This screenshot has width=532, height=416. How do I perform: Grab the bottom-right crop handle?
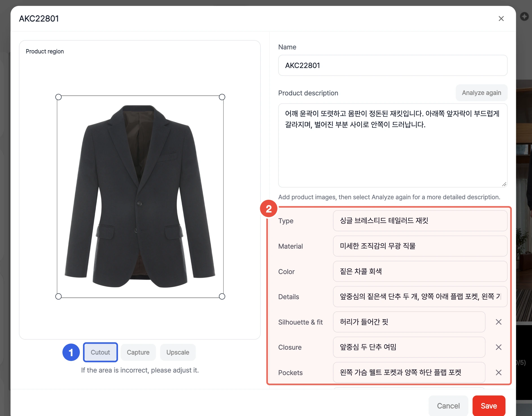point(222,296)
